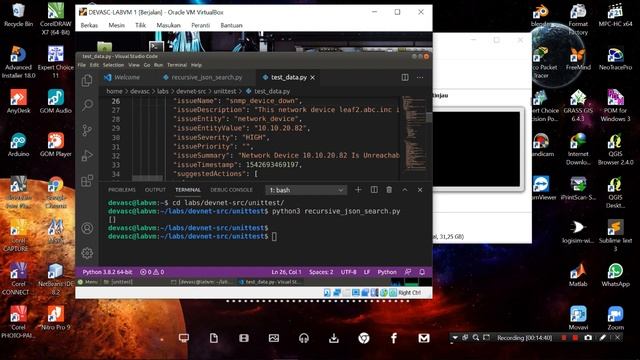
Task: Open VirtualBox Mesin menu
Action: tap(117, 25)
